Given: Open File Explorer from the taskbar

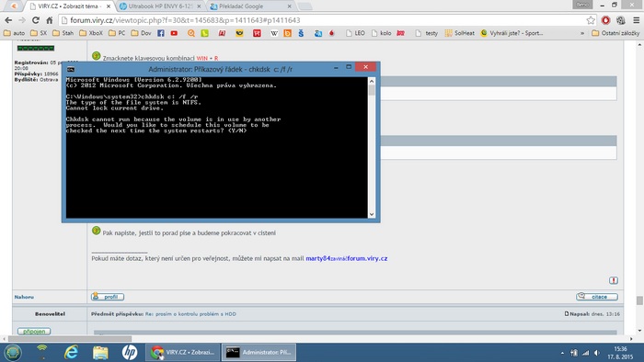Looking at the screenshot, I should click(100, 353).
